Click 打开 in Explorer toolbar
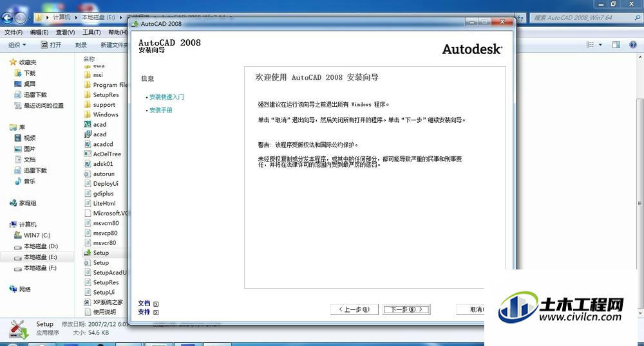The image size is (644, 346). (51, 44)
